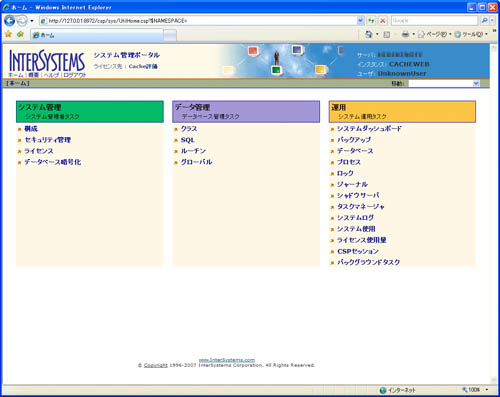Viewport: 500px width, 397px height.
Task: Open the システム使用 link
Action: tap(356, 229)
